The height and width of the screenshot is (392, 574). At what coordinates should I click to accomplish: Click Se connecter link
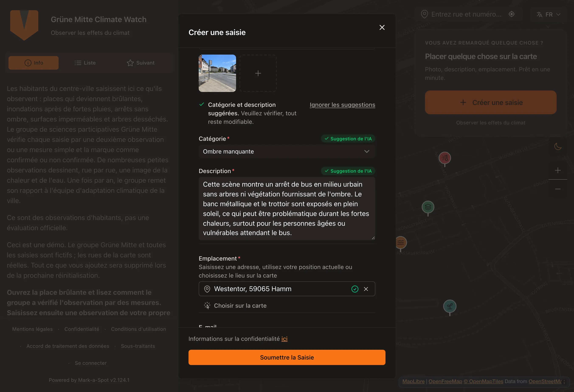[x=91, y=363]
